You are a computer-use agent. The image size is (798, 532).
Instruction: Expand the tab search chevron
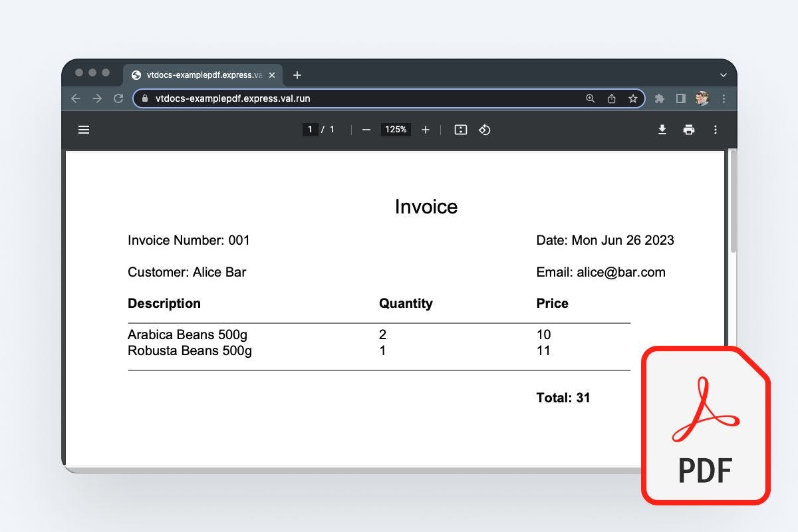pyautogui.click(x=724, y=75)
